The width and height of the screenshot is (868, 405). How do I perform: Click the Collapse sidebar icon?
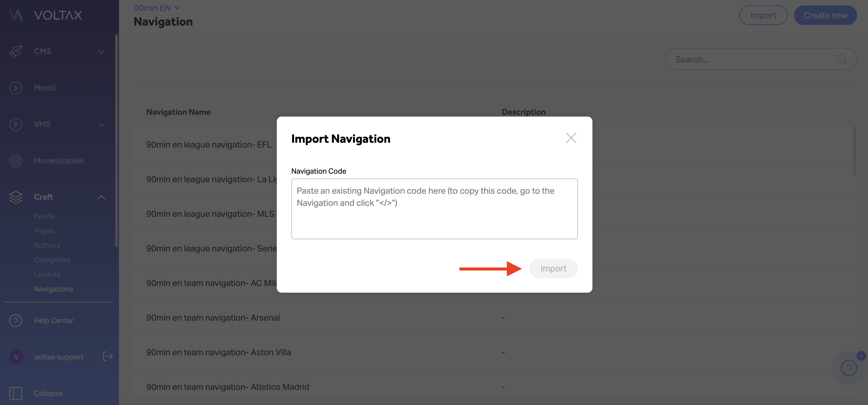point(15,393)
